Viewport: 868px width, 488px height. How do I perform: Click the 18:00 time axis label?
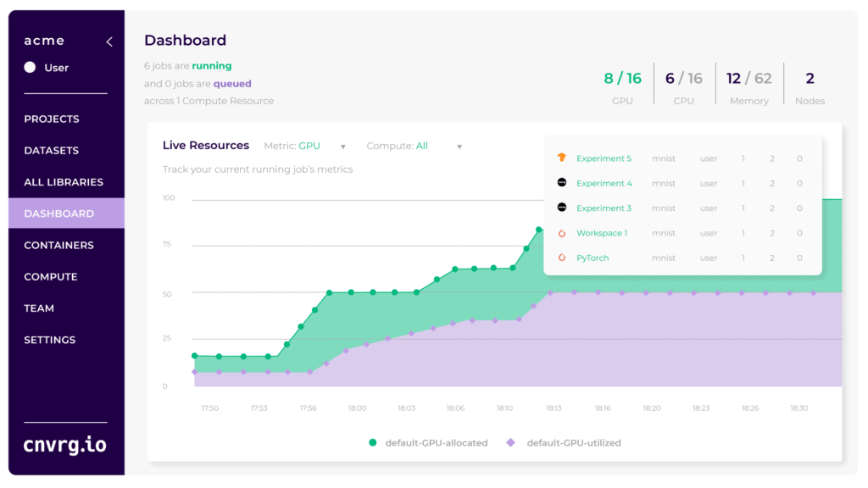coord(357,408)
